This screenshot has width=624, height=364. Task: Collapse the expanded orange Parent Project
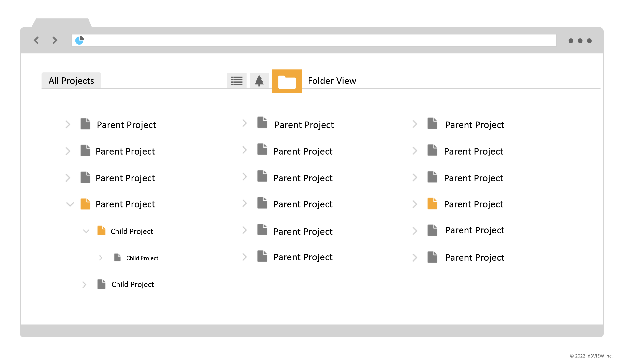(x=70, y=204)
